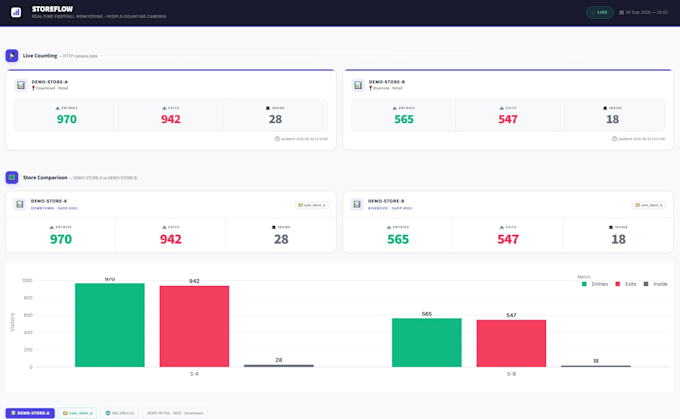Click entries value 970 in DEMO-STORE-A live card
The width and height of the screenshot is (680, 419).
(67, 119)
